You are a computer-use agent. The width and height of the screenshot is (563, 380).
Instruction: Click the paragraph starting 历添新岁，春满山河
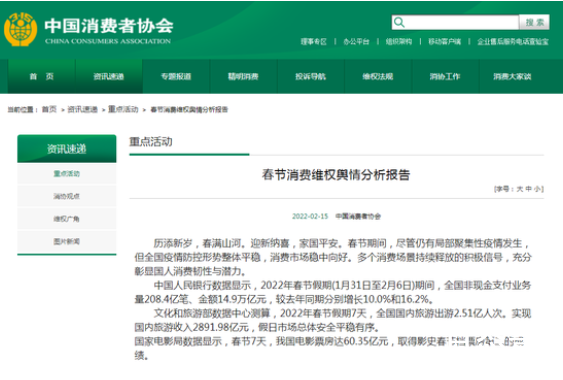coord(333,257)
